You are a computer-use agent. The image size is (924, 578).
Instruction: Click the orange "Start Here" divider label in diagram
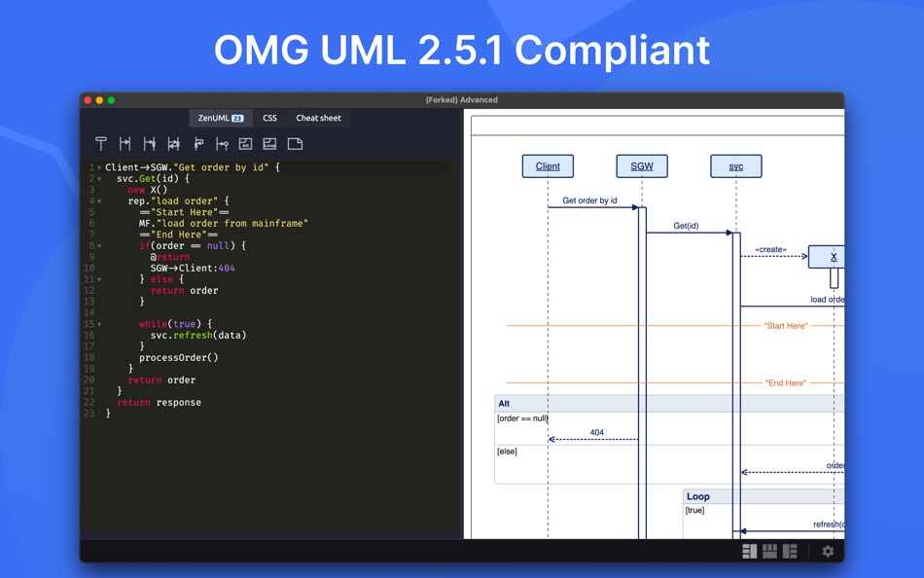(x=786, y=326)
